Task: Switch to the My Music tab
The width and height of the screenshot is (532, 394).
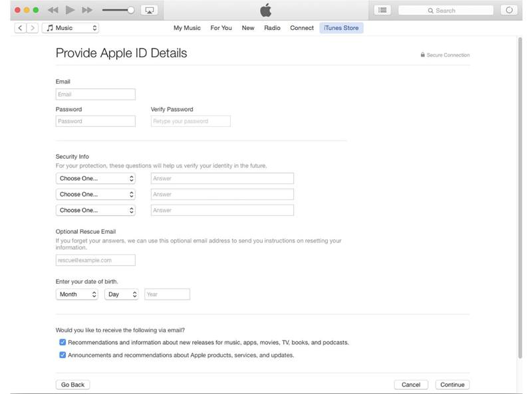Action: tap(187, 28)
